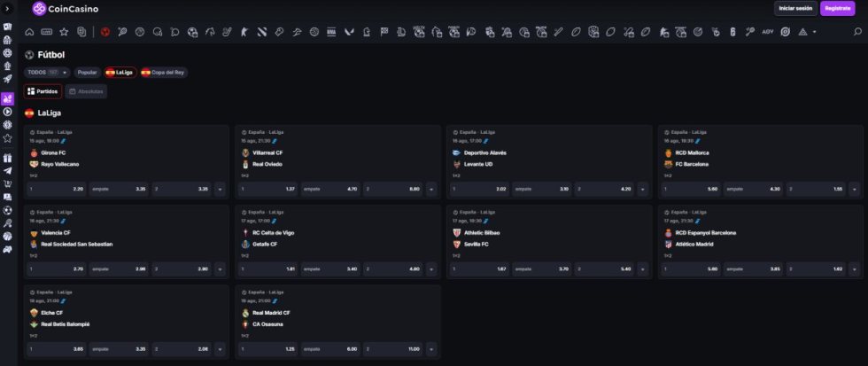Viewport: 868px width, 366px height.
Task: Pick Real Madrid win odds 1.25
Action: [267, 349]
